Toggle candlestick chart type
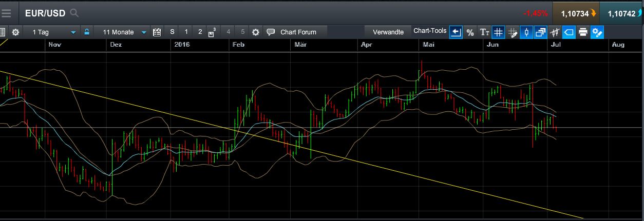 pyautogui.click(x=526, y=32)
